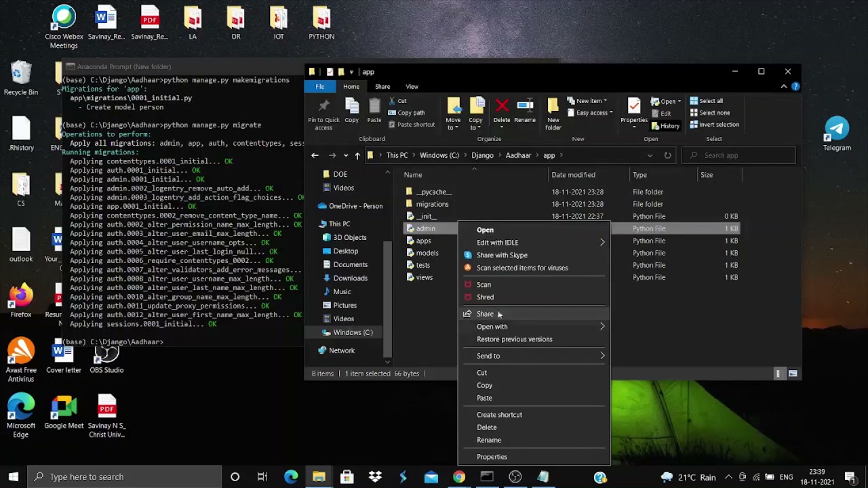Image resolution: width=868 pixels, height=488 pixels.
Task: Choose Open from the context menu
Action: coord(485,230)
